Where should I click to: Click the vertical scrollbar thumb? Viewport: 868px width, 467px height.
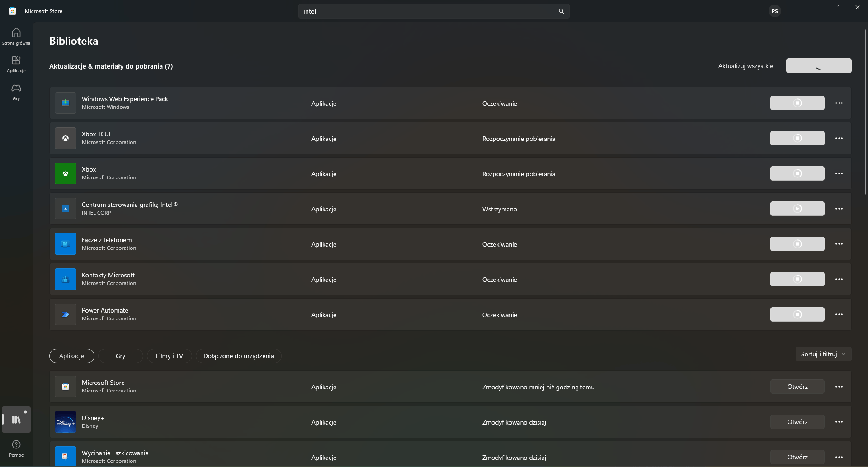[866, 112]
